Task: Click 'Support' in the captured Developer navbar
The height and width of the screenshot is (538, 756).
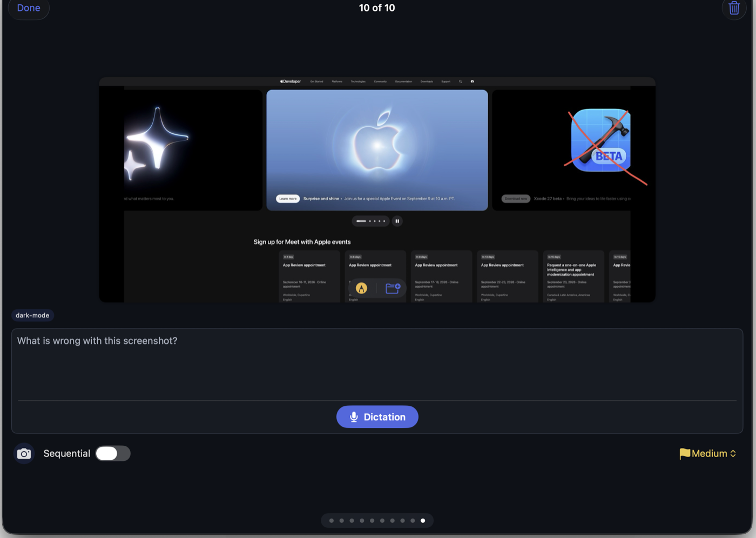Action: [x=446, y=81]
